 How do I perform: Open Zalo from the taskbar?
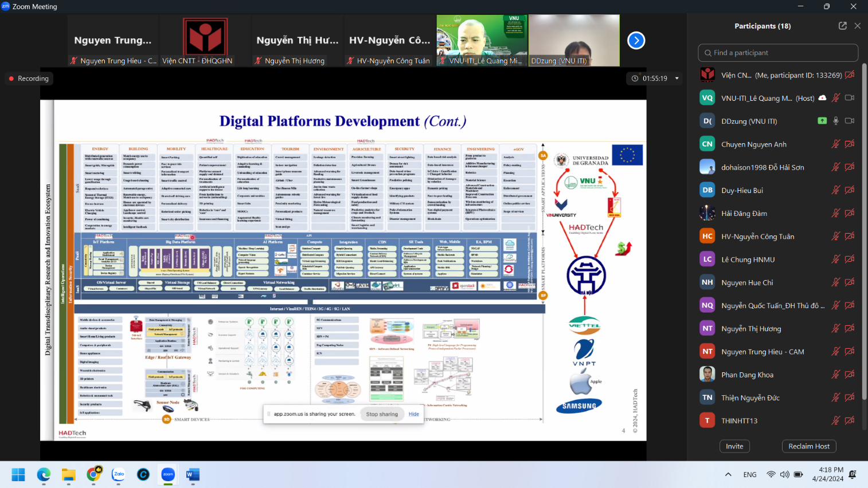tap(119, 474)
